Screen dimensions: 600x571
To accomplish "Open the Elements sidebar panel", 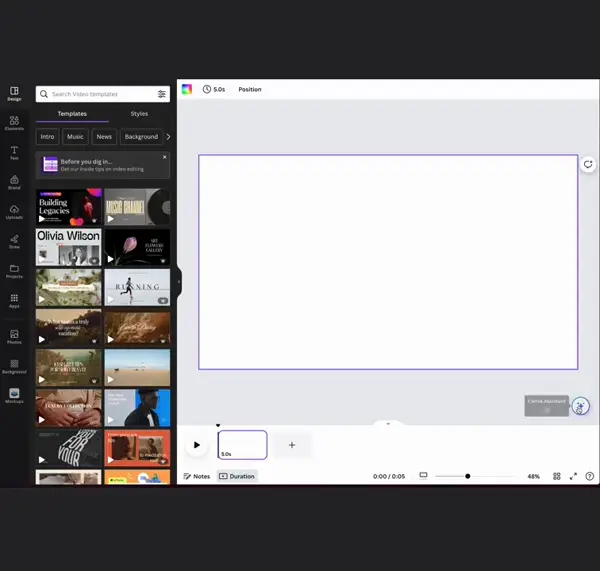I will tap(14, 123).
